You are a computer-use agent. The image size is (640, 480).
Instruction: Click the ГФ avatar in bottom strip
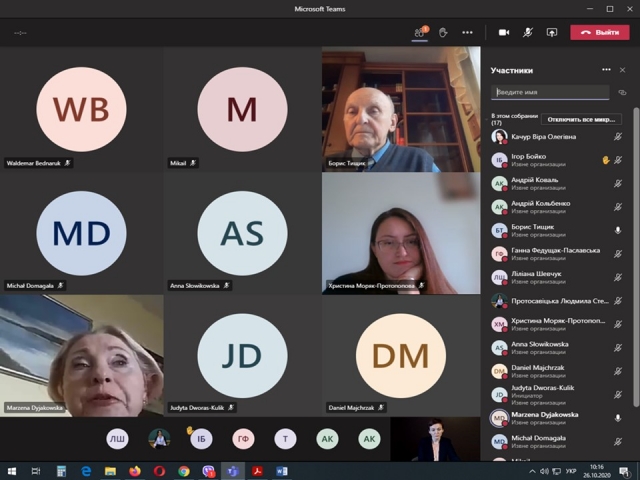[243, 438]
